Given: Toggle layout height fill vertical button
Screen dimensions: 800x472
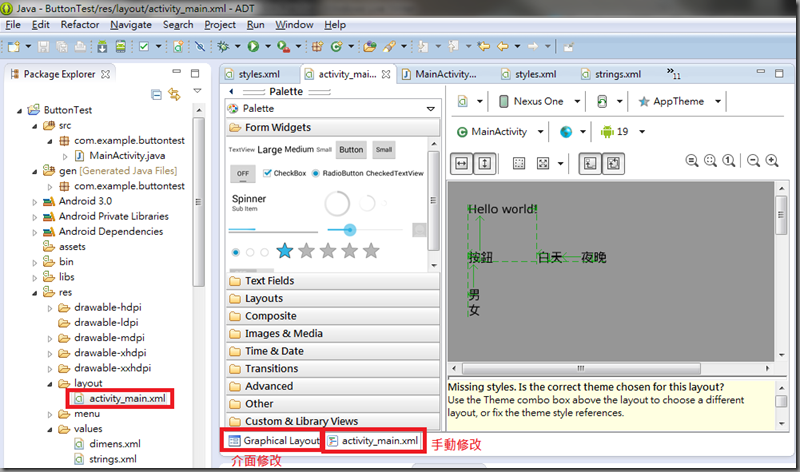Looking at the screenshot, I should coord(485,163).
